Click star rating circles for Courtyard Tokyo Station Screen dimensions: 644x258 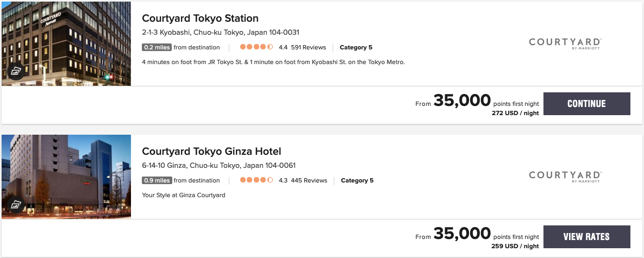257,47
